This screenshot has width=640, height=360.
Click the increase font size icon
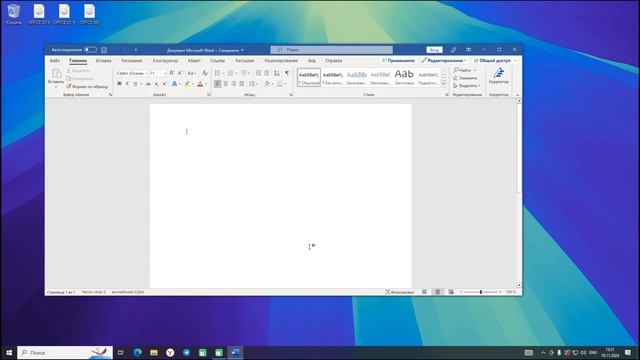pyautogui.click(x=171, y=73)
